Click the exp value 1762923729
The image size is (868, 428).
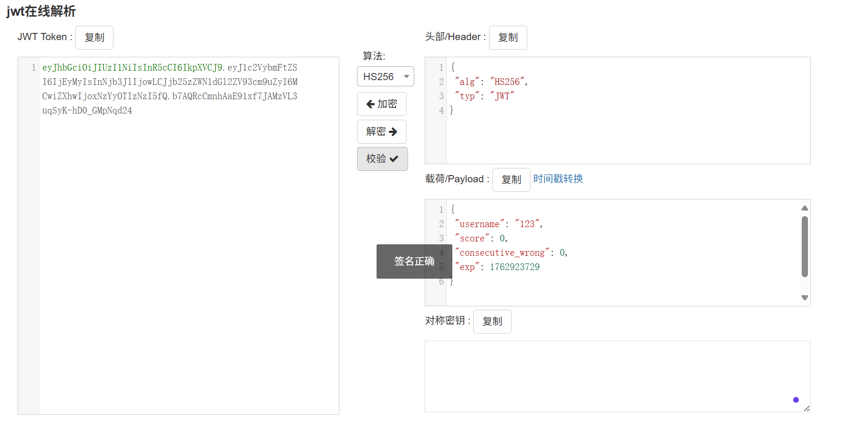click(x=515, y=267)
